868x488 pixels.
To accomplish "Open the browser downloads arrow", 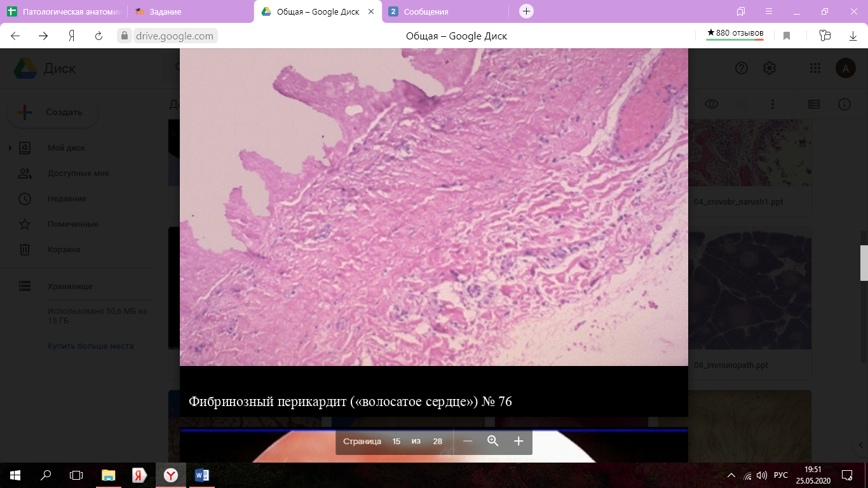I will pyautogui.click(x=853, y=36).
